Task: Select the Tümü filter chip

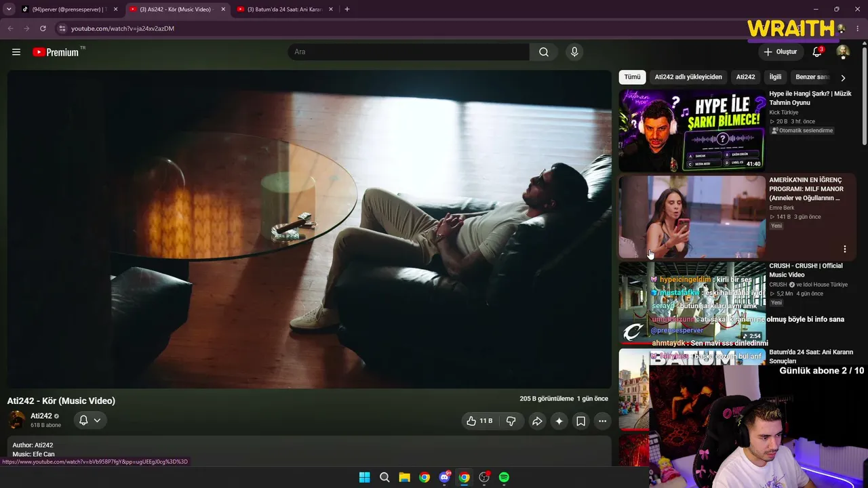Action: pyautogui.click(x=632, y=77)
